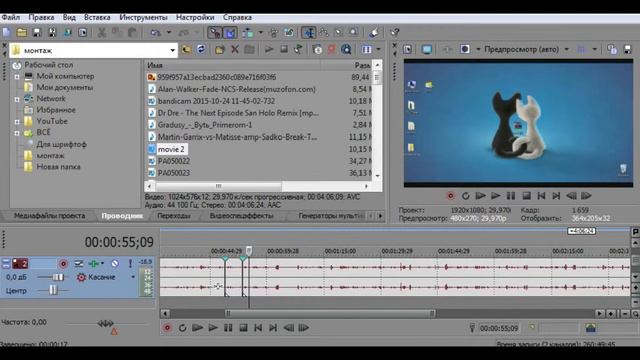Save preview snapshot to file icon
This screenshot has width=640, height=360.
627,49
